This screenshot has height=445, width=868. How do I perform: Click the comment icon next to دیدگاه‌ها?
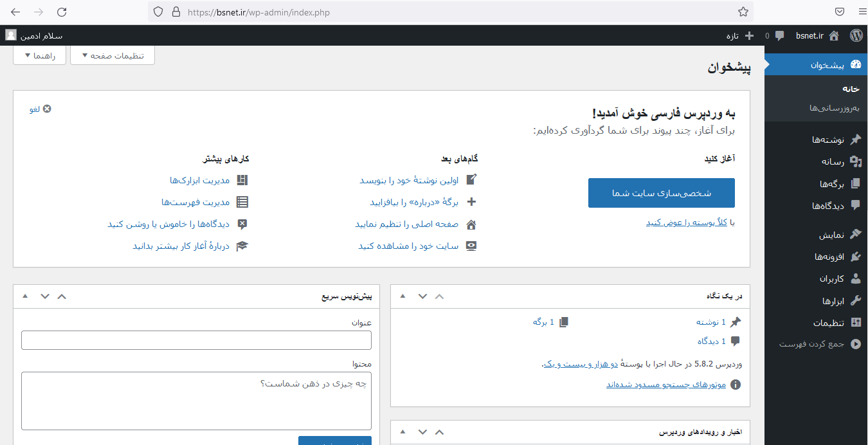click(855, 205)
